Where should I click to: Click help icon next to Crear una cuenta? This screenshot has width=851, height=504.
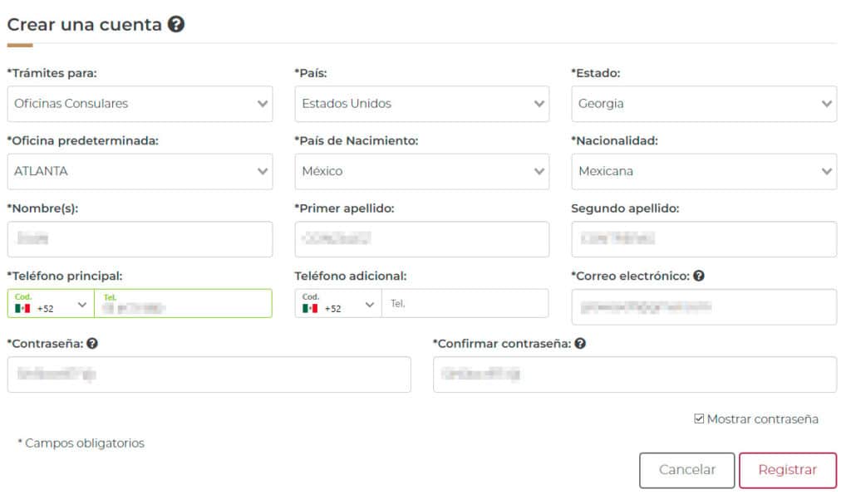175,25
